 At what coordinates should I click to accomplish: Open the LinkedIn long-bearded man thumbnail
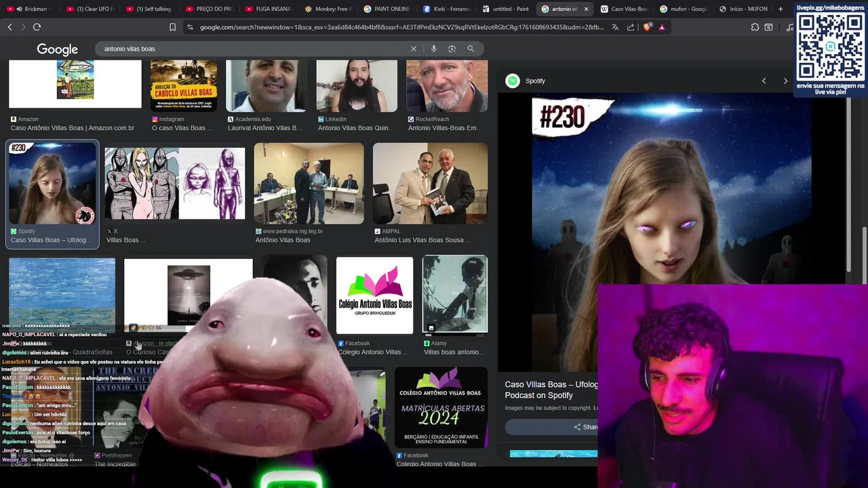(x=357, y=85)
